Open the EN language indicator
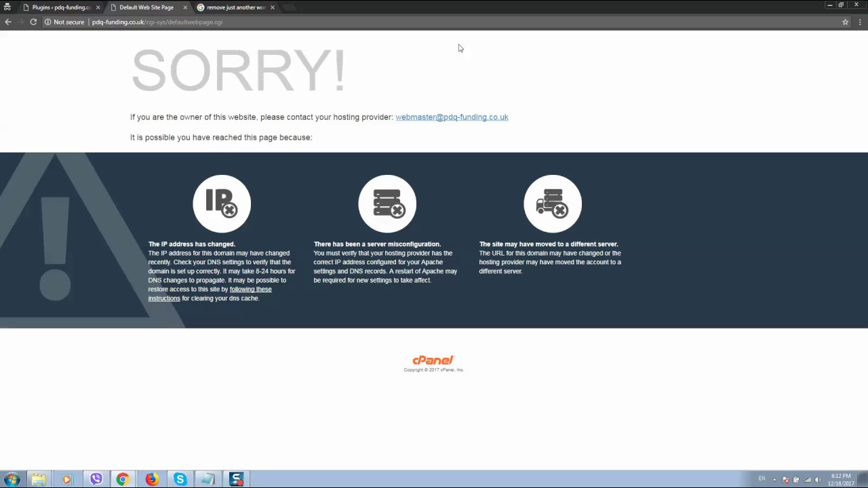This screenshot has height=488, width=868. click(762, 479)
